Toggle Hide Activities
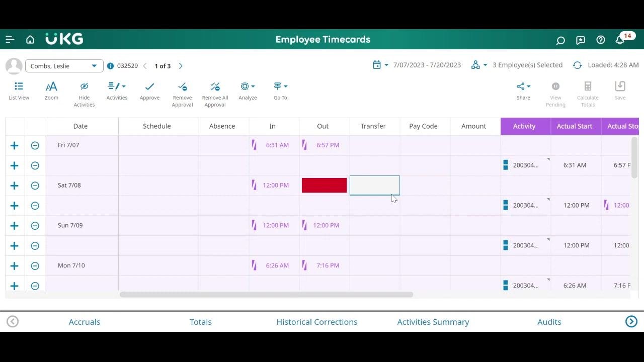Image resolution: width=644 pixels, height=362 pixels. pyautogui.click(x=84, y=94)
